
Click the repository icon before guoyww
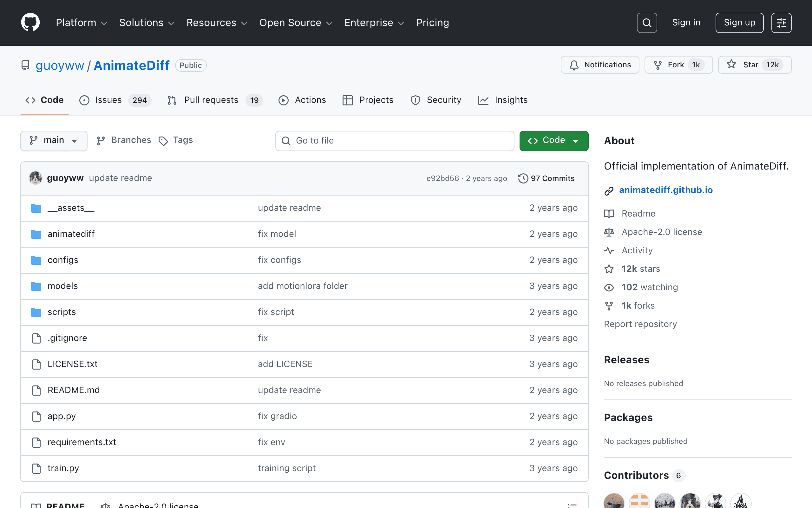(25, 65)
